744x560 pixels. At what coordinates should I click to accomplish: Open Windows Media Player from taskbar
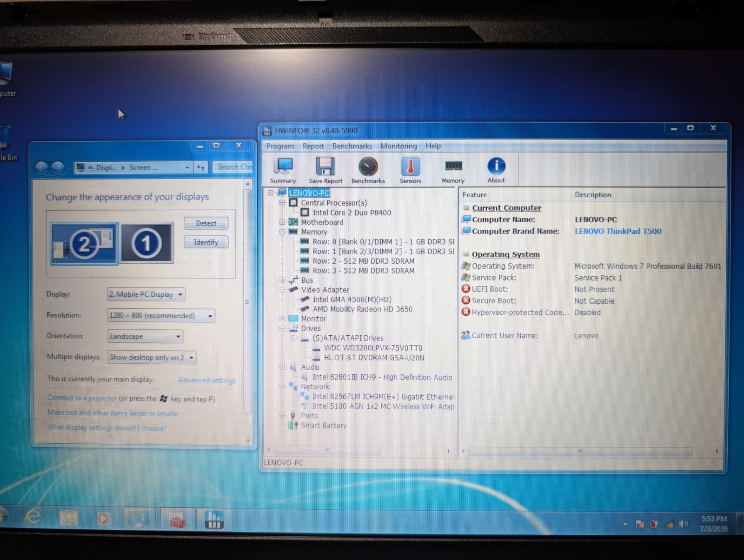coord(103,518)
